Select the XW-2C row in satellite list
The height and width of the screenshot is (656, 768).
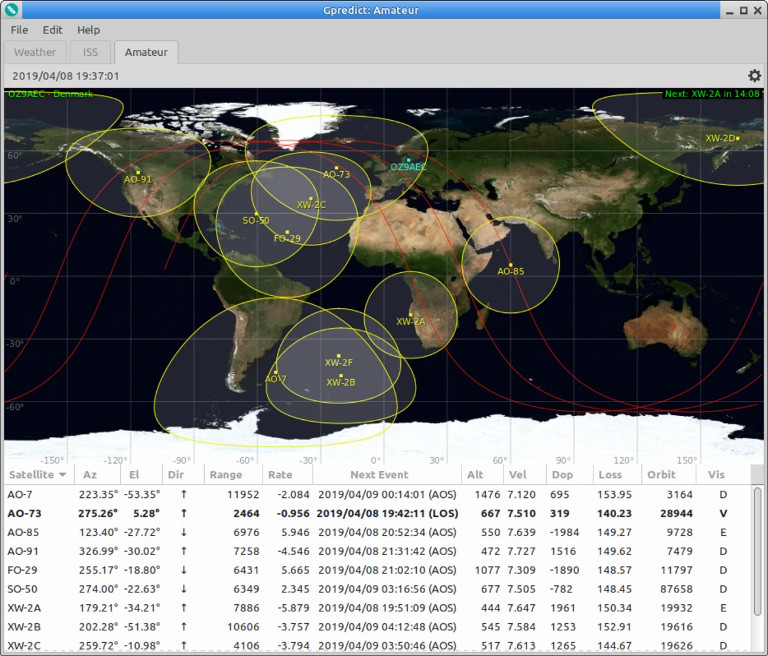pos(377,645)
